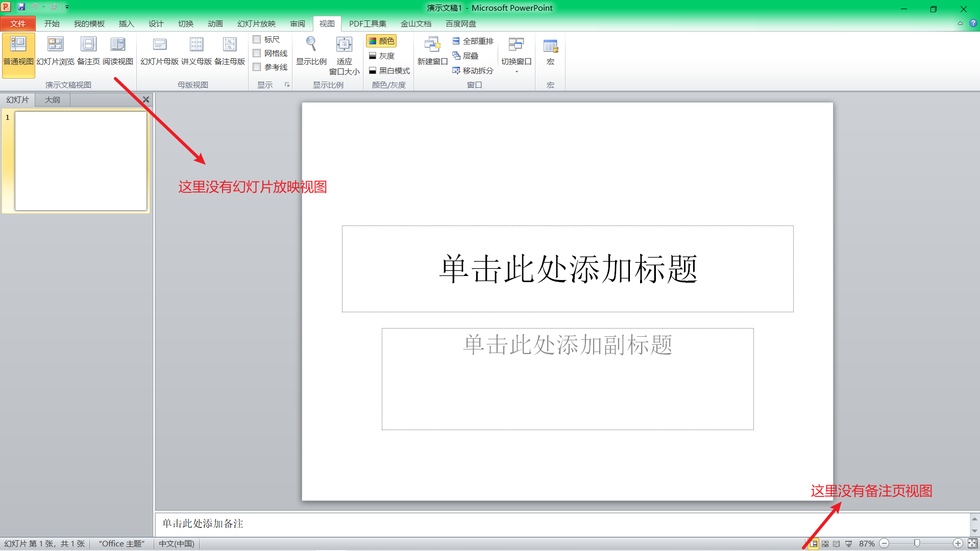Start slideshow from status bar icon
Viewport: 980px width, 551px height.
point(849,544)
